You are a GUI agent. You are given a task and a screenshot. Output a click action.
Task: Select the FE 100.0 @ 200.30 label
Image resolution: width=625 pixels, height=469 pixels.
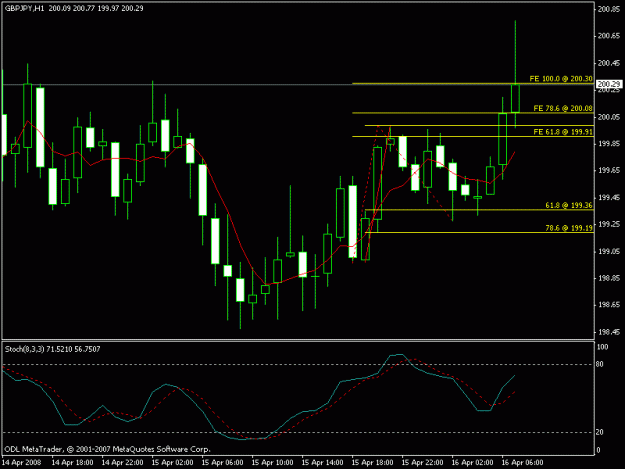click(561, 79)
